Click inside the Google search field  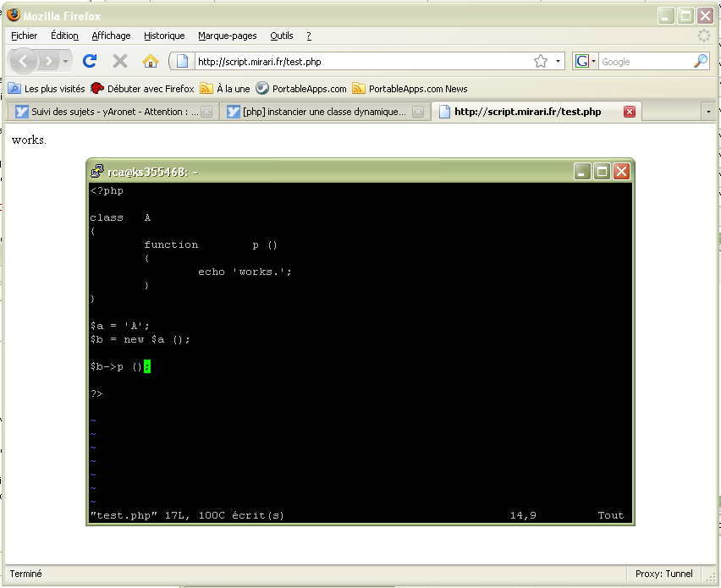click(643, 61)
